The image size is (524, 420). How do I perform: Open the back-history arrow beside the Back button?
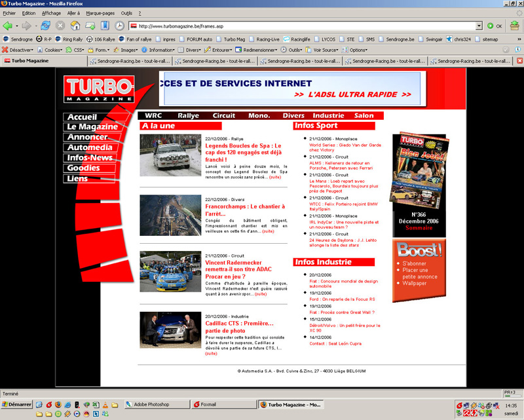pyautogui.click(x=17, y=26)
